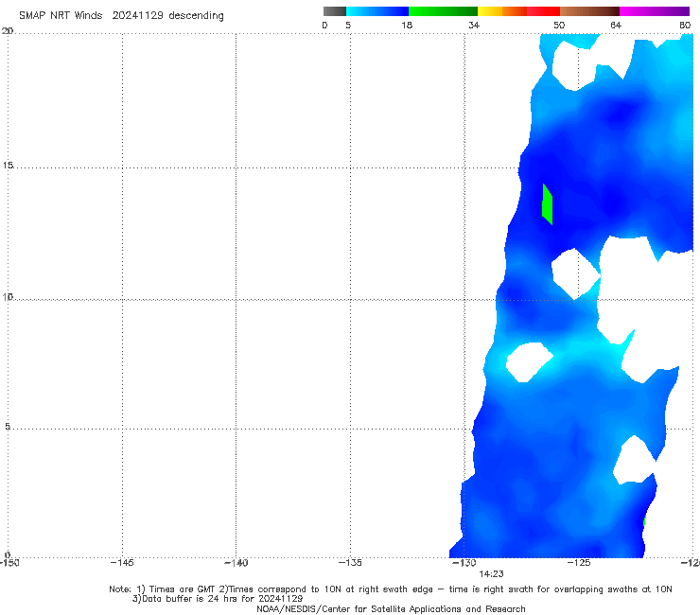
Task: Click the green segment of the wind color bar
Action: [443, 11]
